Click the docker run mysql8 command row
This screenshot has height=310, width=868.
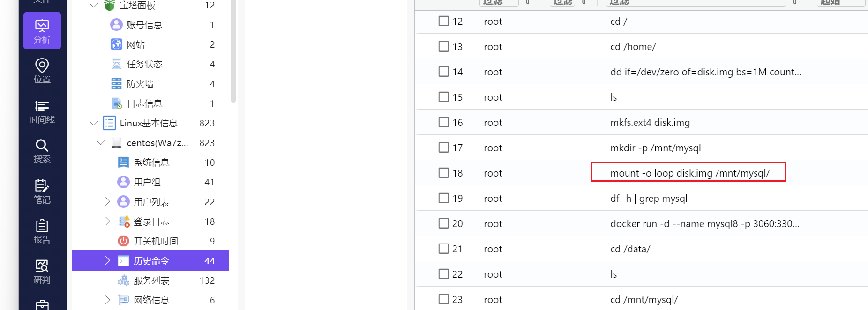coord(704,224)
